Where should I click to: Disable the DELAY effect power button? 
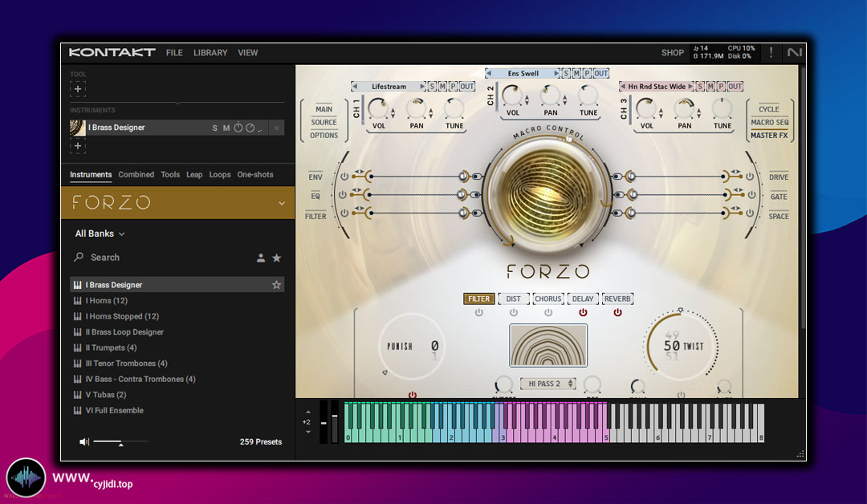583,313
